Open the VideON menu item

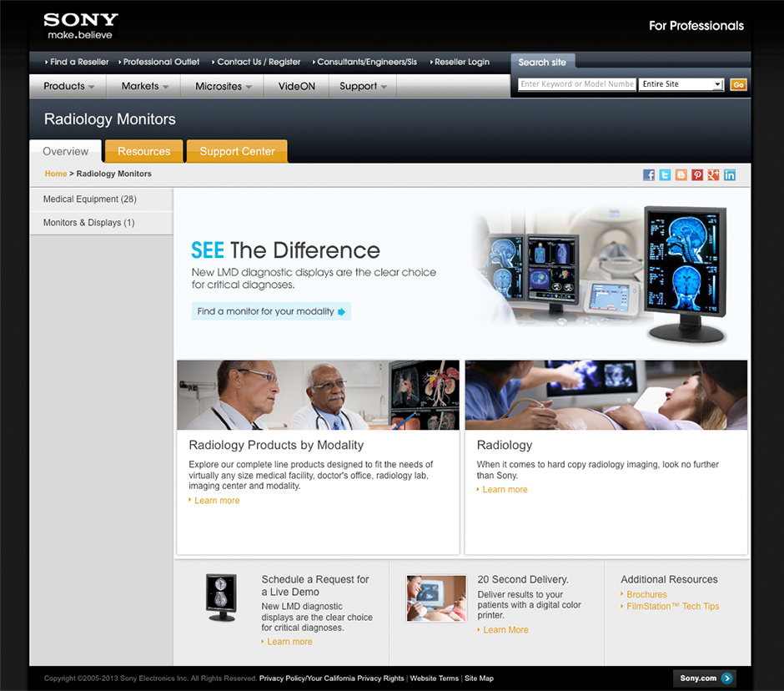point(296,86)
